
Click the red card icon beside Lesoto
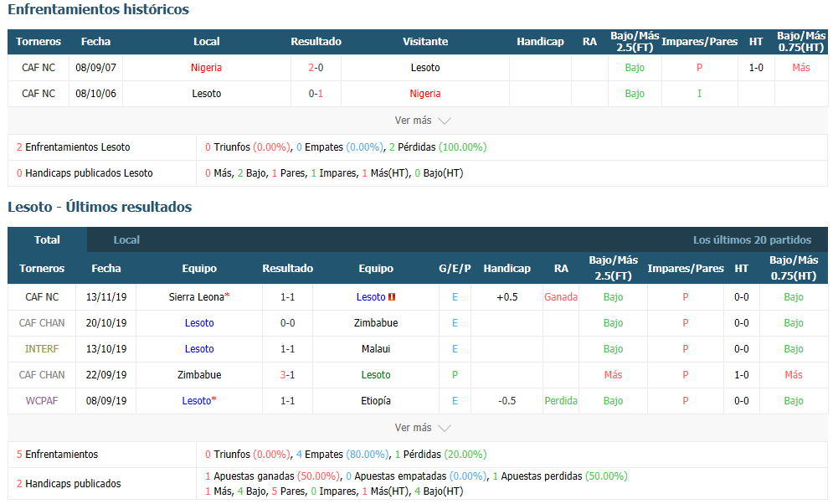click(392, 297)
